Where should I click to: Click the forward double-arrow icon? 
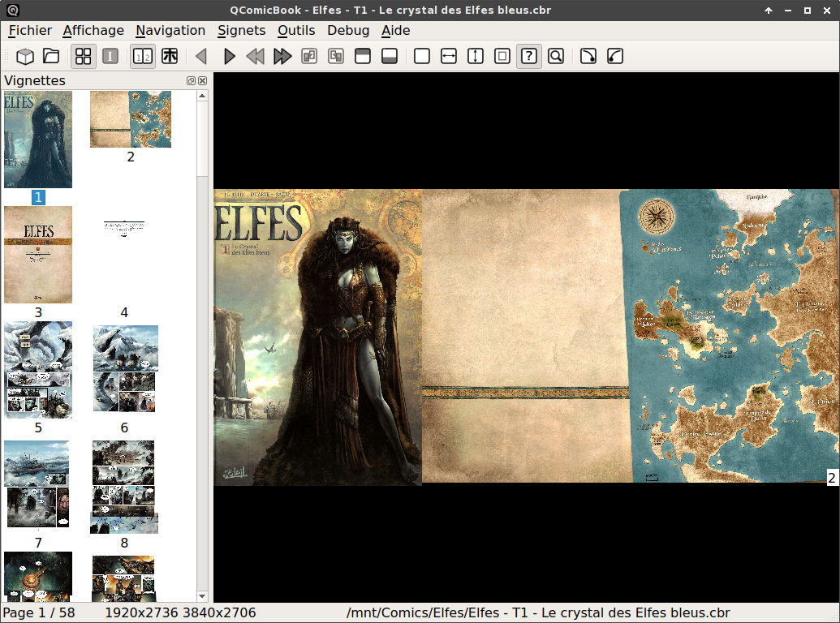[x=282, y=56]
